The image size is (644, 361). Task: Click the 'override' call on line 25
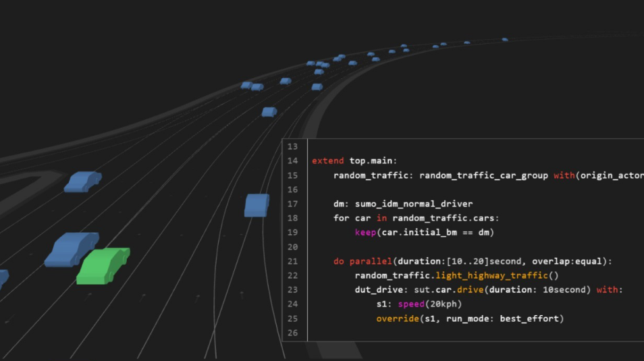tap(398, 318)
